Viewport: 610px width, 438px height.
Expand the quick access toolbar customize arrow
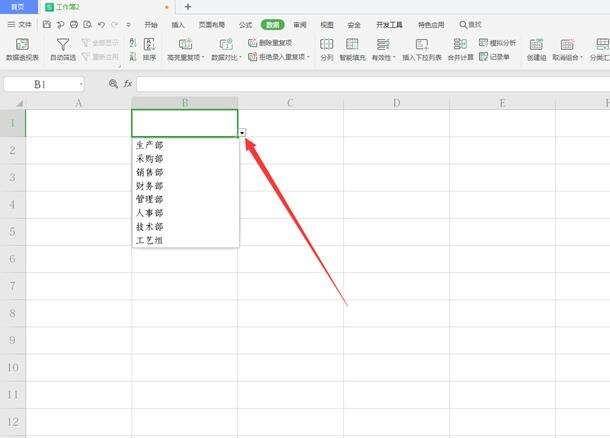(128, 25)
